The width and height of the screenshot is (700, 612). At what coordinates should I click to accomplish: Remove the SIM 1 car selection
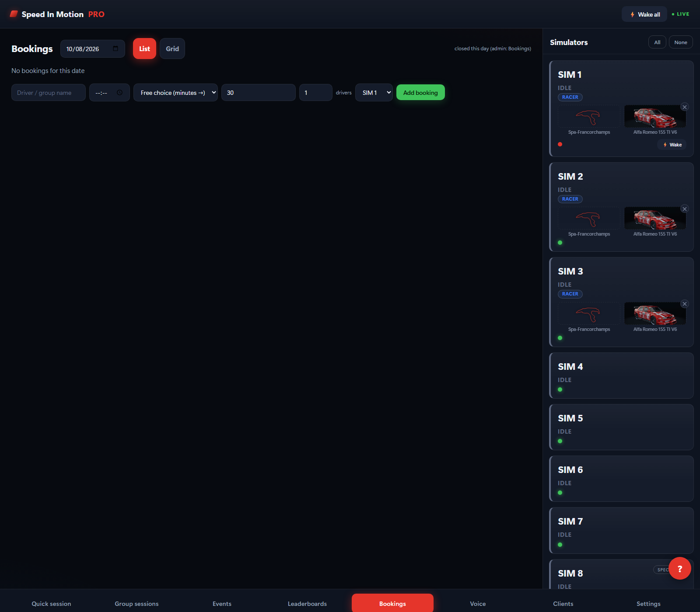[x=685, y=107]
